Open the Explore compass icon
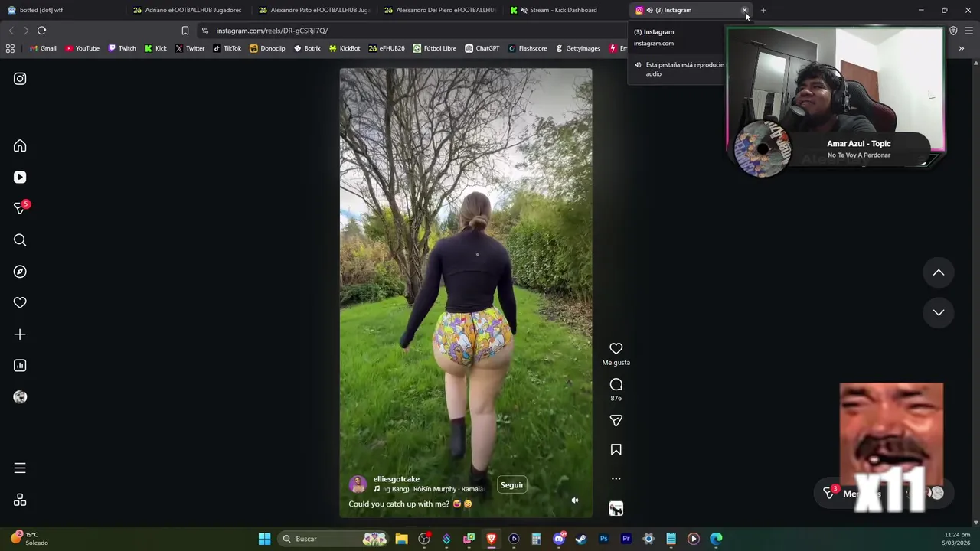 (x=20, y=272)
